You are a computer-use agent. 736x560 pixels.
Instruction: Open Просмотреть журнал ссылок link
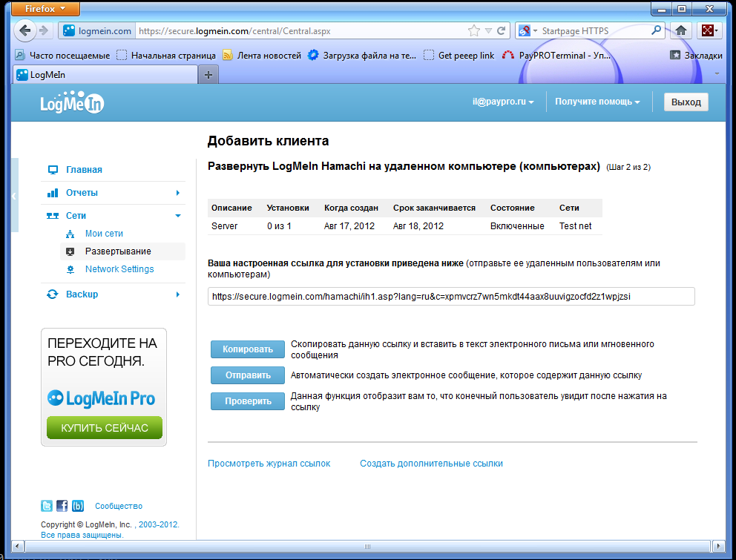(x=269, y=464)
